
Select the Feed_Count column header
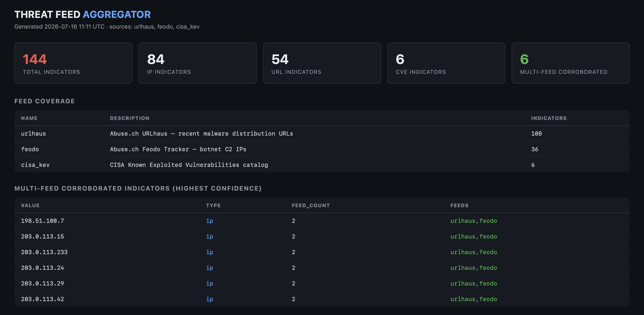click(x=311, y=205)
